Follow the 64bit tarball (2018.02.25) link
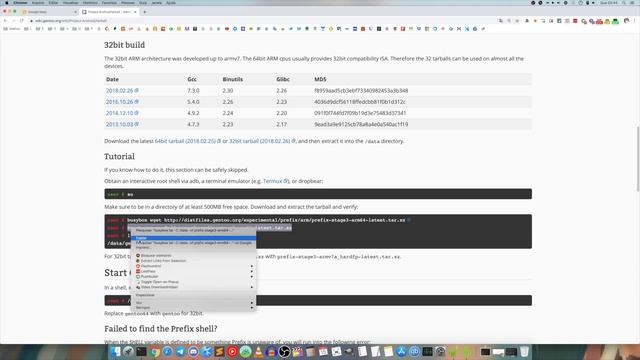This screenshot has height=360, width=640. click(x=188, y=141)
